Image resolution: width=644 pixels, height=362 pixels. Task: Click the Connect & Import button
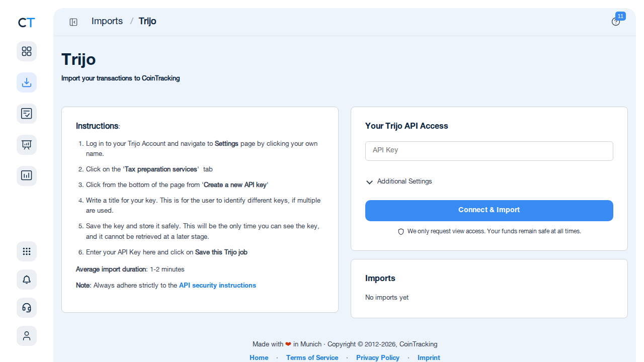tap(489, 211)
